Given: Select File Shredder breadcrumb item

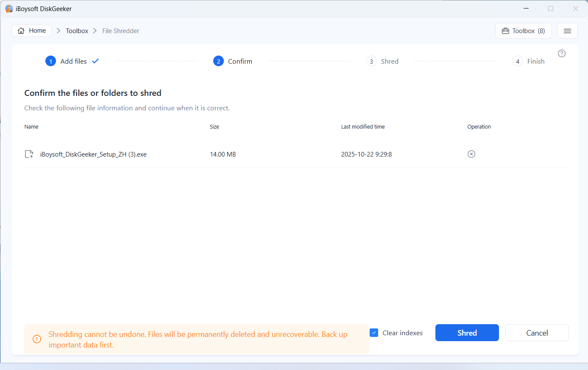Looking at the screenshot, I should [121, 31].
